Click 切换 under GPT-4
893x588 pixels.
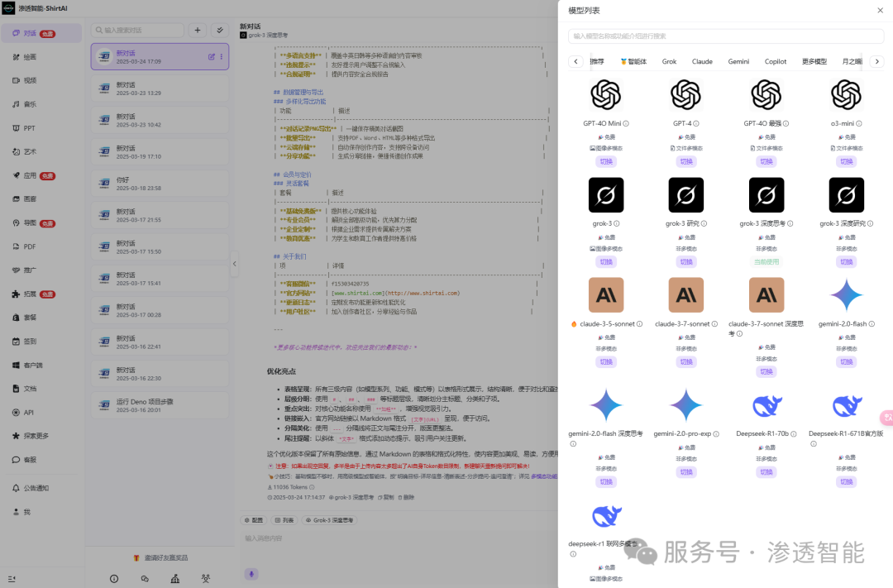(686, 162)
